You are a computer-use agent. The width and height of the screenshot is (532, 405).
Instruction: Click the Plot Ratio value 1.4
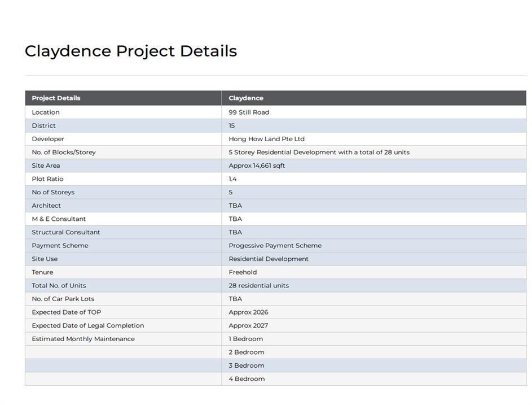(232, 179)
